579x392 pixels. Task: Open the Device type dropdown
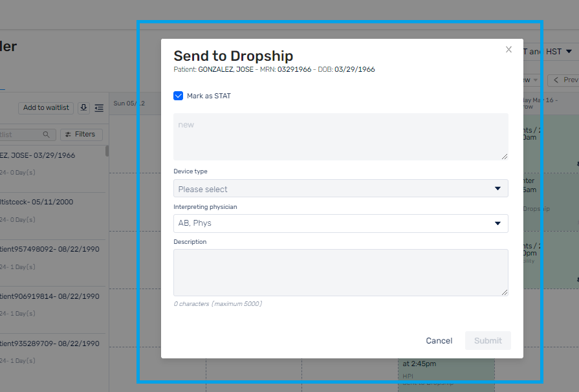tap(340, 189)
